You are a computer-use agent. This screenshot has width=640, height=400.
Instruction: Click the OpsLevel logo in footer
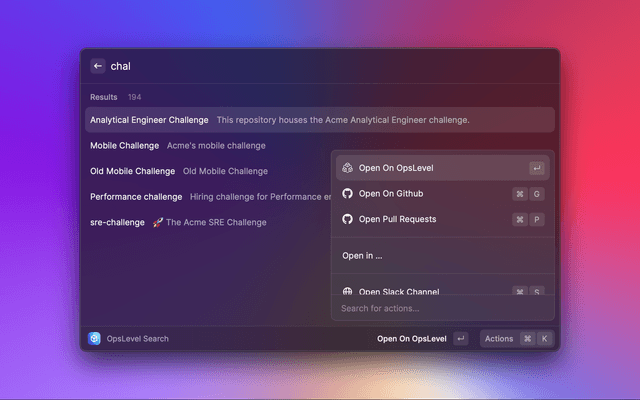(94, 339)
